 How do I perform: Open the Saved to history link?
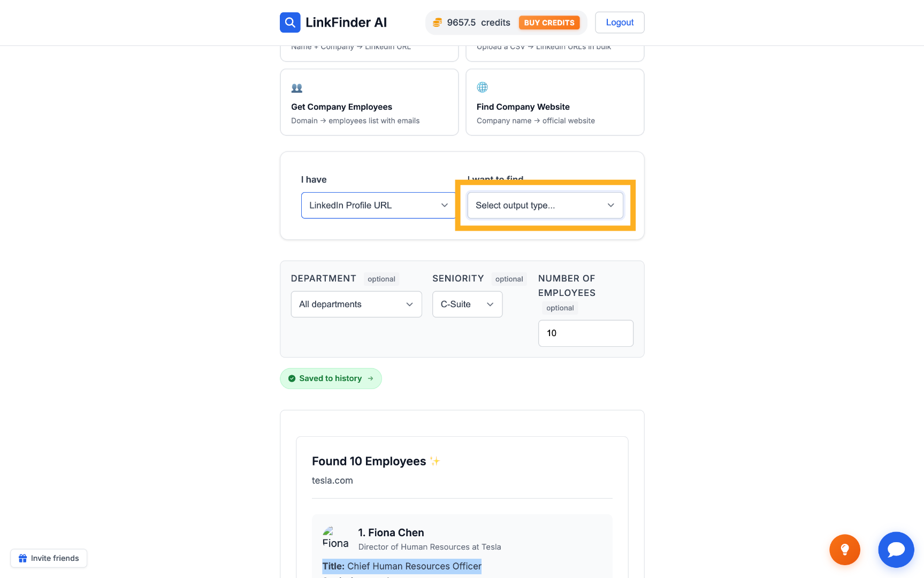(x=331, y=378)
